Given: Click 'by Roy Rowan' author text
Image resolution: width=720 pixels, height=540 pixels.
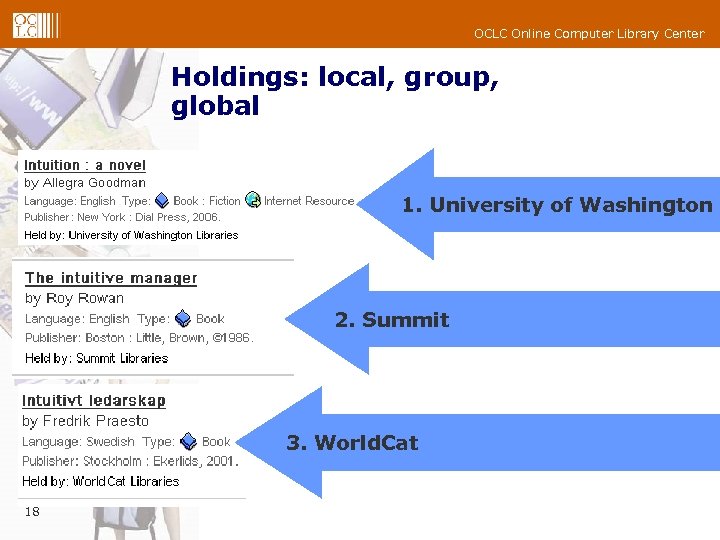Looking at the screenshot, I should [74, 298].
